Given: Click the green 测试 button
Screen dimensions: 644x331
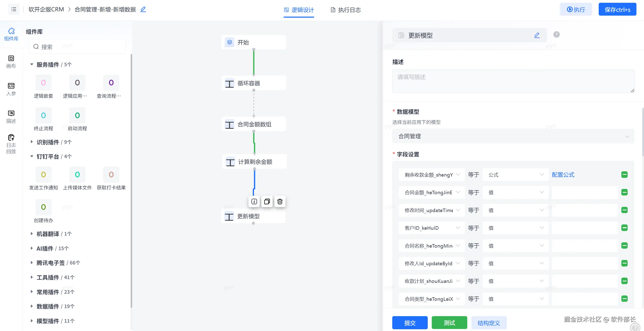Looking at the screenshot, I should click(x=449, y=323).
